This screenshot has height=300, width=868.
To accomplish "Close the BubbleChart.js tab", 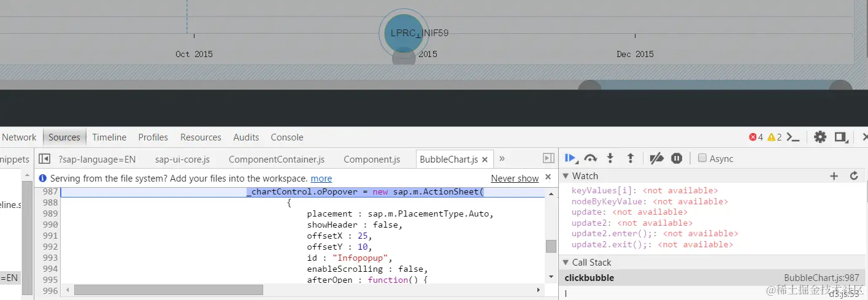I will tap(485, 160).
